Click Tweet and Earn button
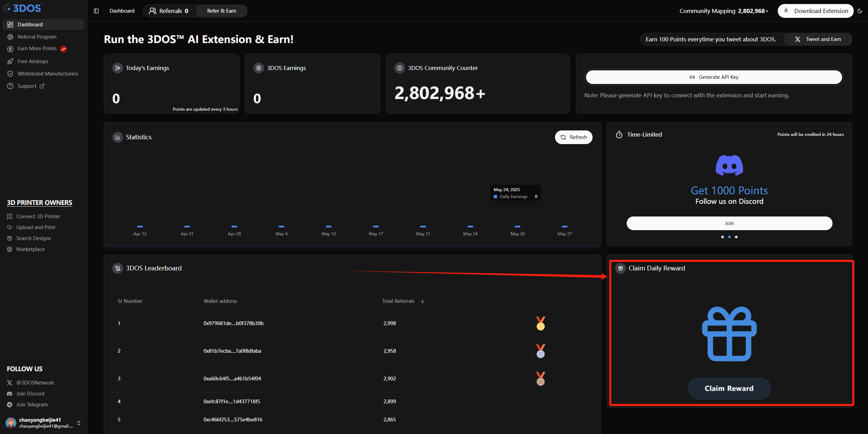This screenshot has width=868, height=434. [818, 39]
